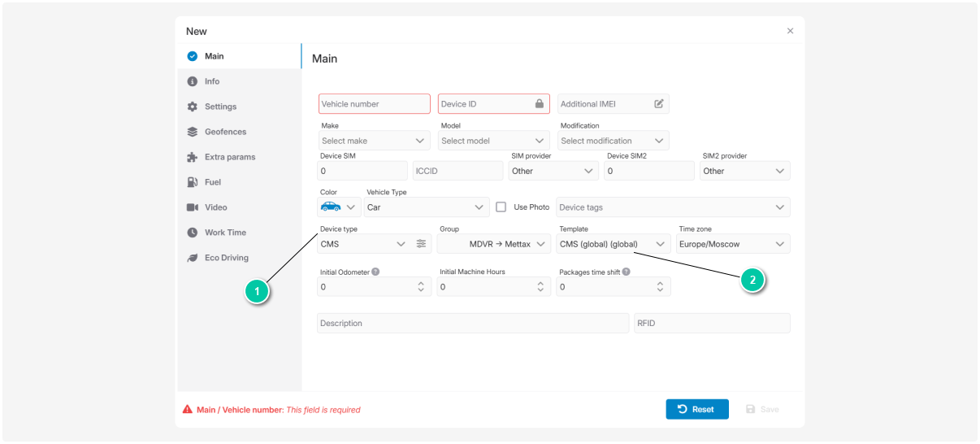This screenshot has height=444, width=980.
Task: Switch to the Geofences tab
Action: pos(225,132)
